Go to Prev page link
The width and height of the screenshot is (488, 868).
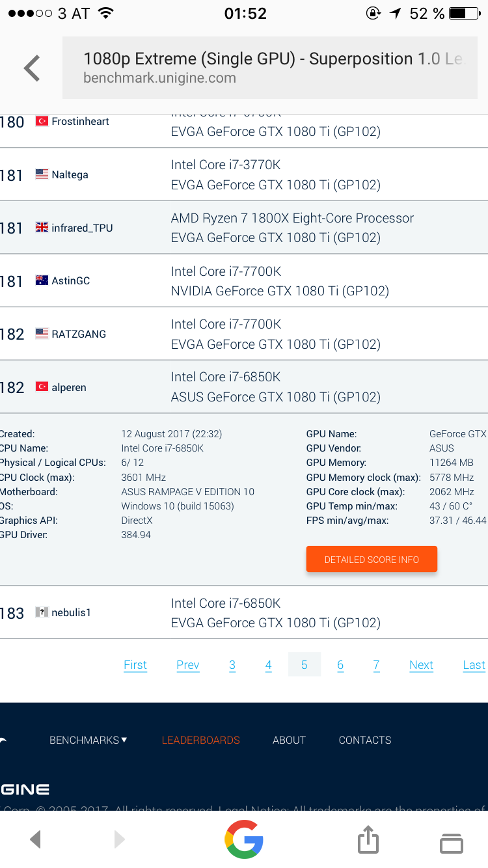tap(188, 664)
